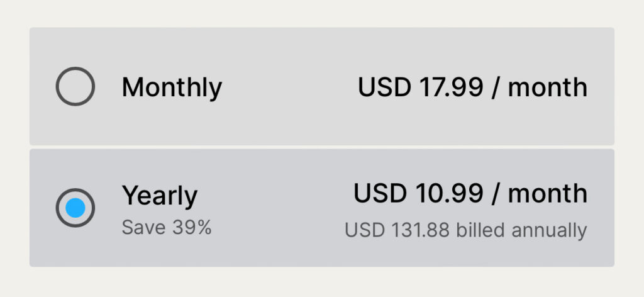Select the Yearly radio button
644x297 pixels.
click(x=75, y=208)
